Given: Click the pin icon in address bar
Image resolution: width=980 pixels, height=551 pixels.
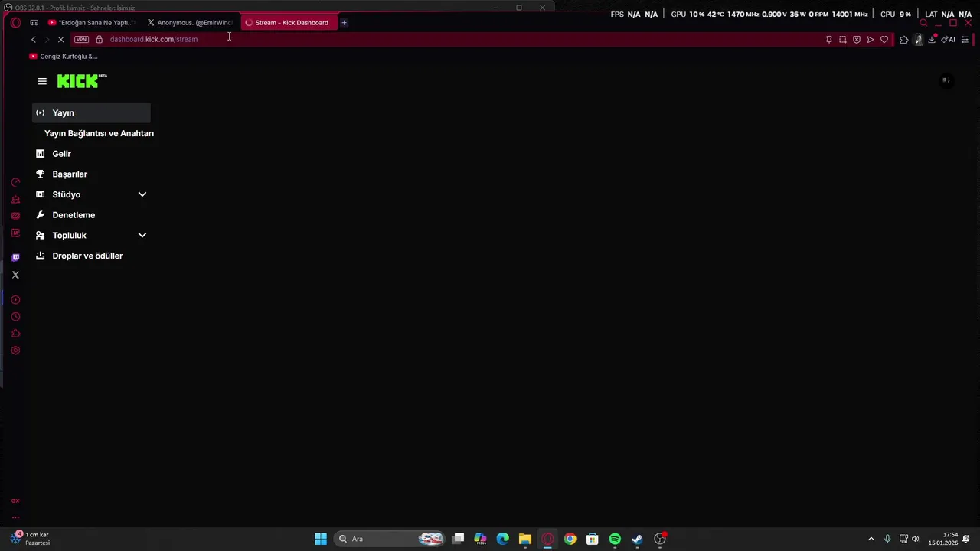Looking at the screenshot, I should coord(828,39).
